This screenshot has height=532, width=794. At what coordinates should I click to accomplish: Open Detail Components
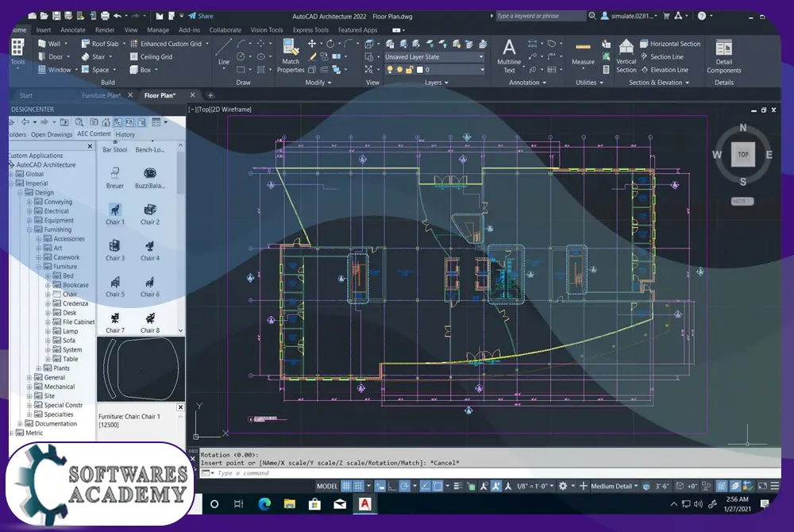pos(723,56)
